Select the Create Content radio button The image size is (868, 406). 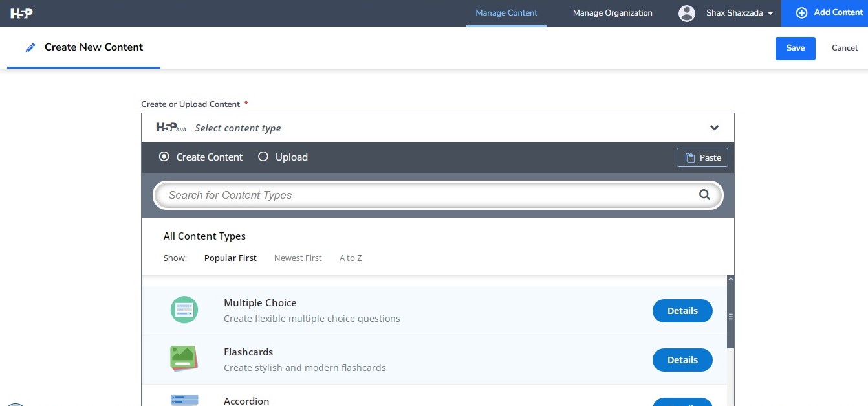[x=164, y=157]
